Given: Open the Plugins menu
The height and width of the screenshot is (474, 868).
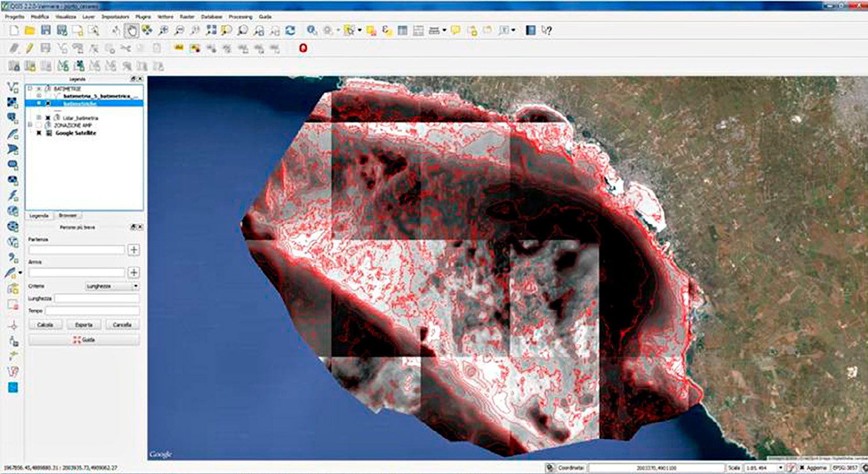Looking at the screenshot, I should click(x=143, y=17).
